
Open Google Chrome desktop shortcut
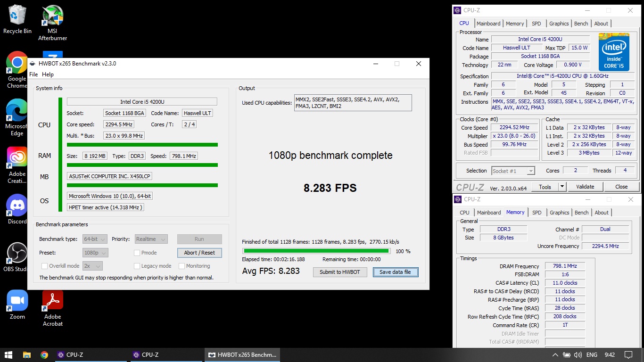(17, 70)
